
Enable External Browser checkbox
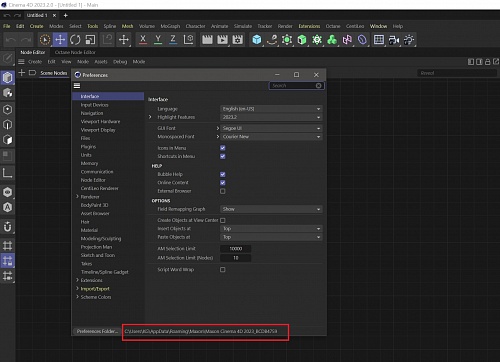(223, 191)
